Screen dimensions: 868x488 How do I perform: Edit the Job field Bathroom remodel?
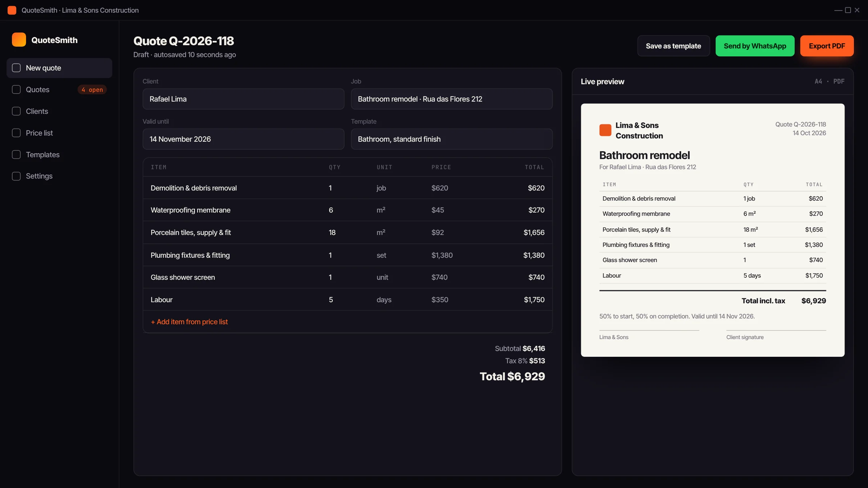(452, 99)
